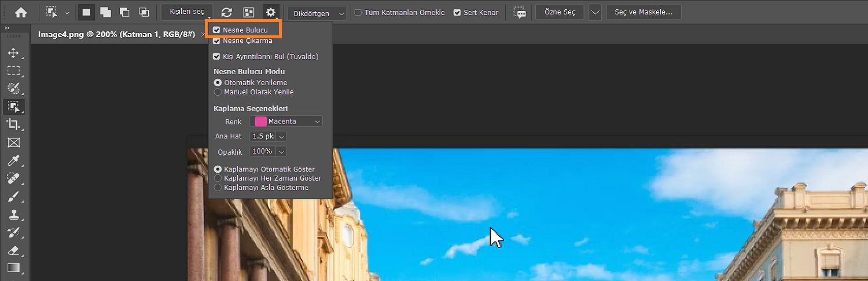Choose Add to Selection mode icon
Image resolution: width=868 pixels, height=281 pixels.
pos(105,12)
